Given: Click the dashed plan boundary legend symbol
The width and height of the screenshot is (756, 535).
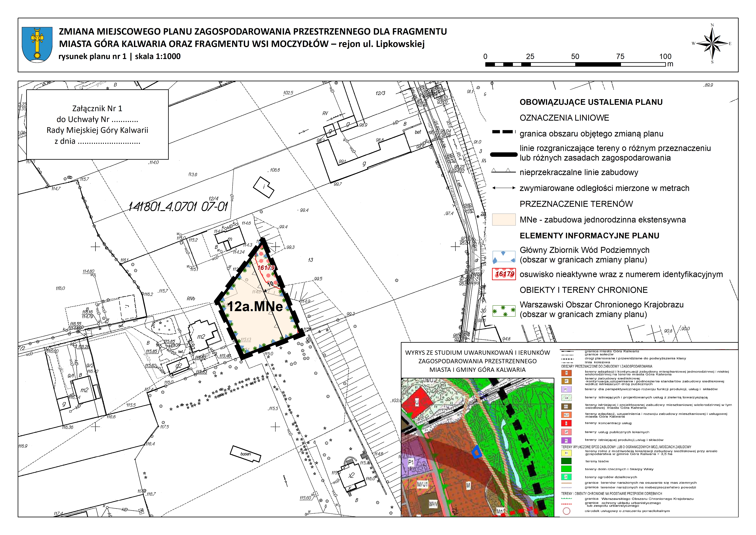Looking at the screenshot, I should tap(503, 132).
